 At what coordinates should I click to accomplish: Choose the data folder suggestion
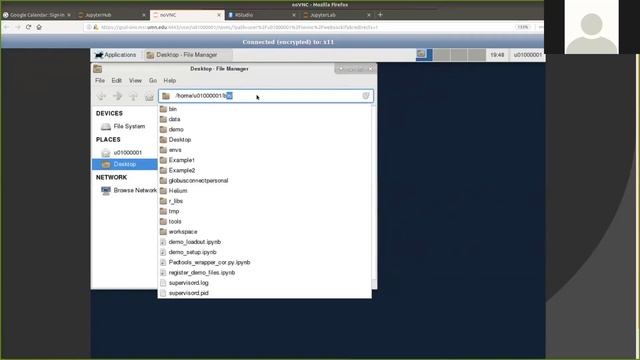pyautogui.click(x=264, y=119)
